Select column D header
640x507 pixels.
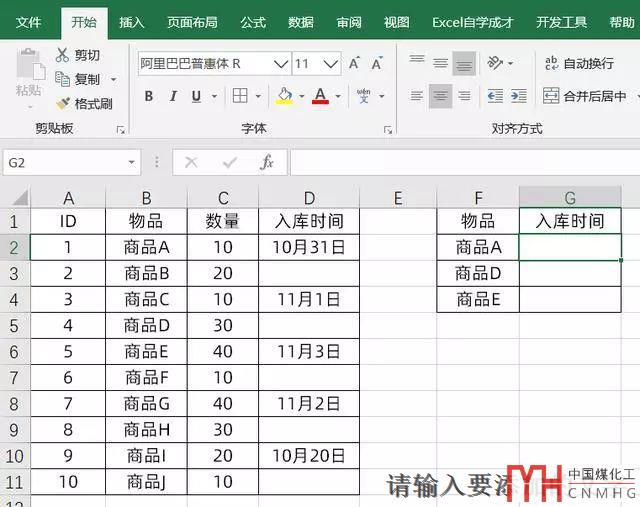coord(309,198)
